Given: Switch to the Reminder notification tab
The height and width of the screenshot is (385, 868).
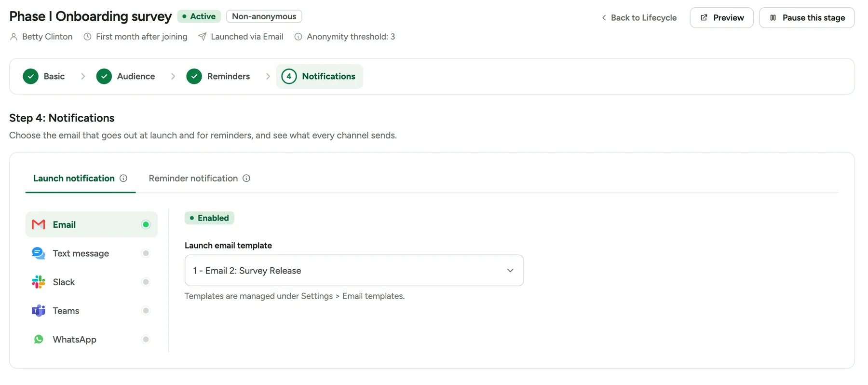Looking at the screenshot, I should 199,178.
